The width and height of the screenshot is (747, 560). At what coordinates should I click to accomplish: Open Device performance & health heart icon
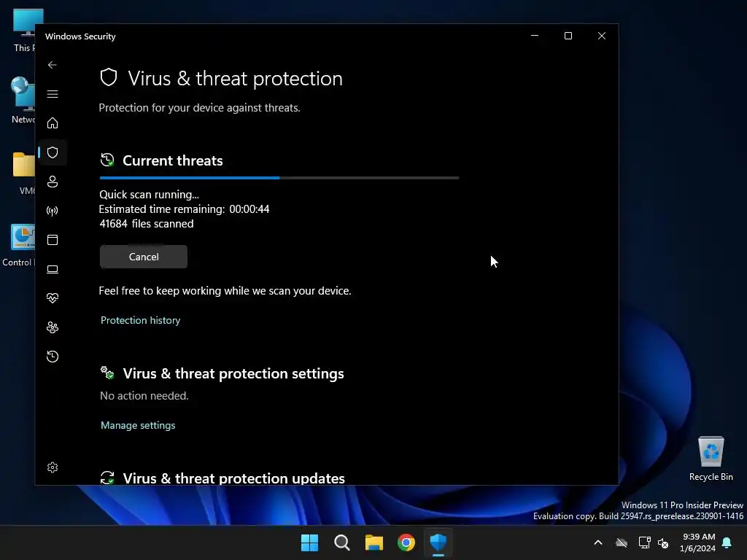[53, 298]
